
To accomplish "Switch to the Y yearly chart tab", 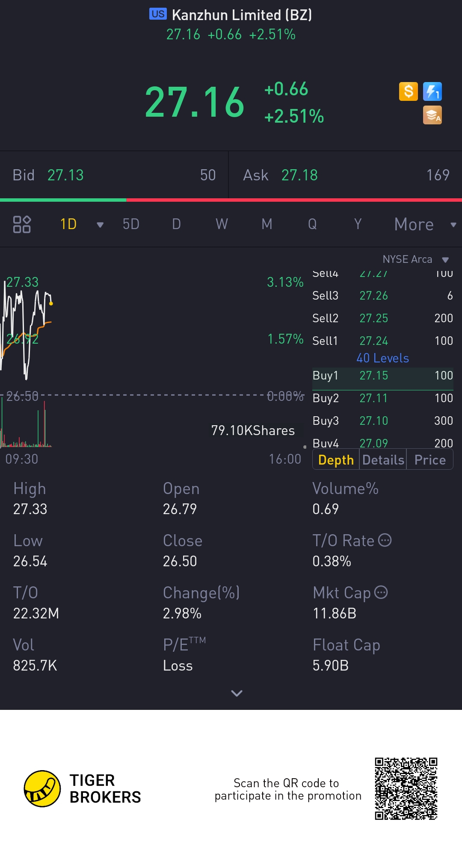I will [x=358, y=224].
